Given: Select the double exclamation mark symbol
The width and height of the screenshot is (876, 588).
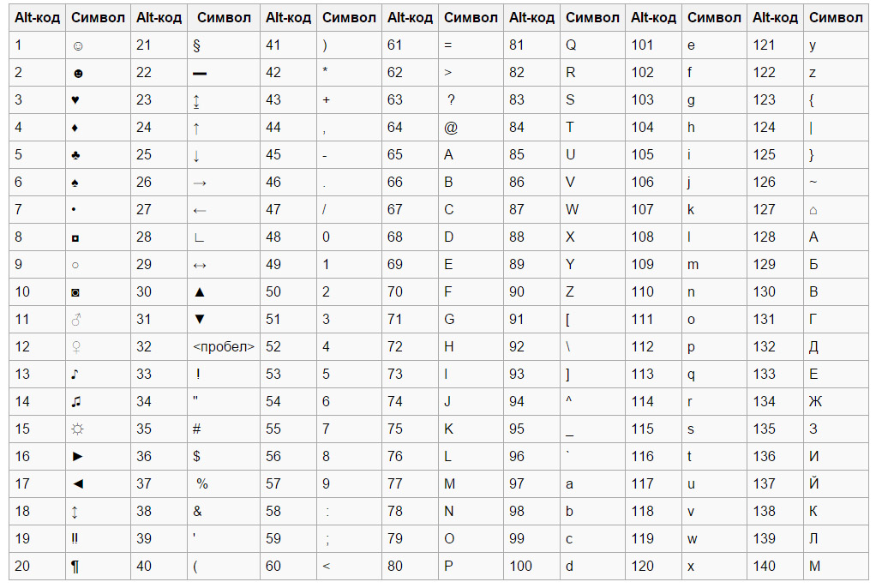Looking at the screenshot, I should click(x=78, y=539).
